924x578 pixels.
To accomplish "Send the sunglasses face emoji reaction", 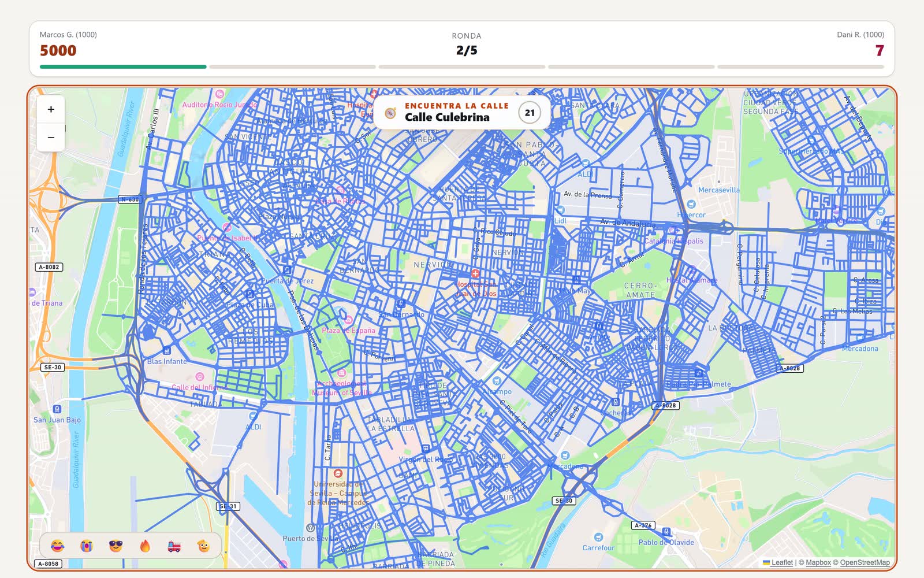I will pyautogui.click(x=115, y=546).
